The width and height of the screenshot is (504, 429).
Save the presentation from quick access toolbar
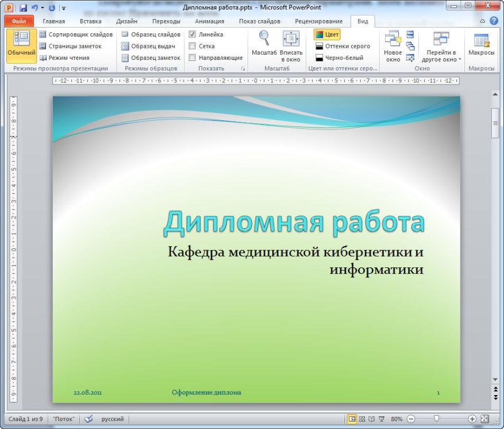pos(23,7)
